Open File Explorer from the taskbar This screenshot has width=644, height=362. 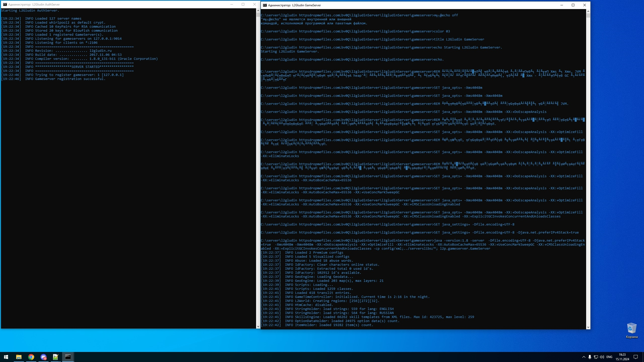[19, 357]
